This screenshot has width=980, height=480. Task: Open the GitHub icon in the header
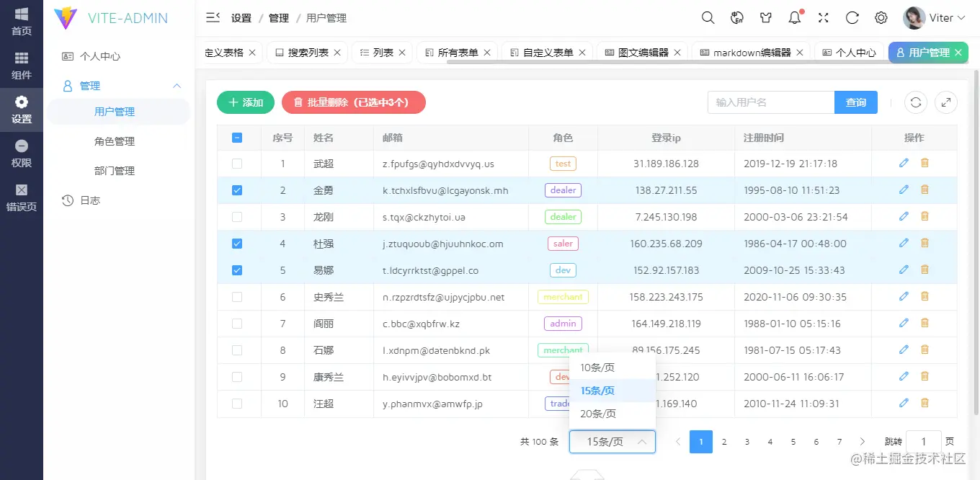(x=765, y=17)
